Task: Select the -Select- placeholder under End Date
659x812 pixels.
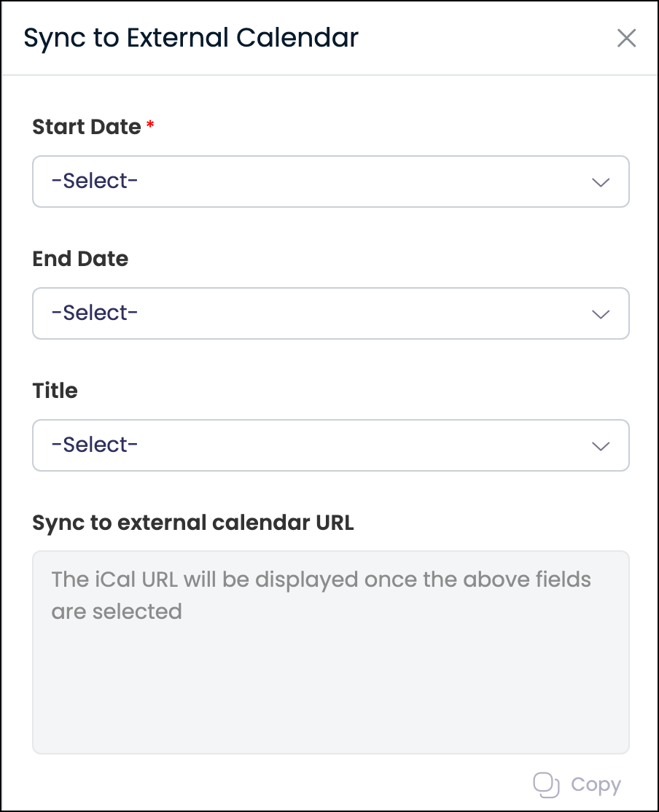Action: coord(95,313)
